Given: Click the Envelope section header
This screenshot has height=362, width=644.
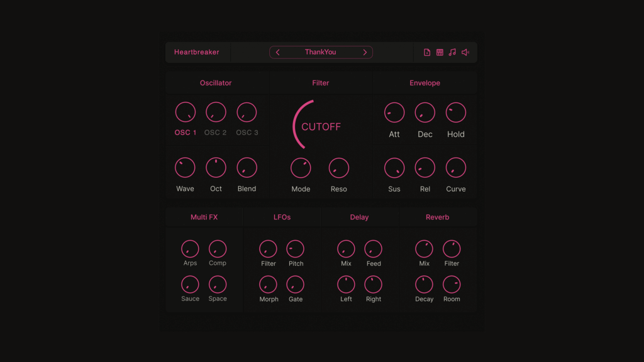Looking at the screenshot, I should click(x=425, y=83).
